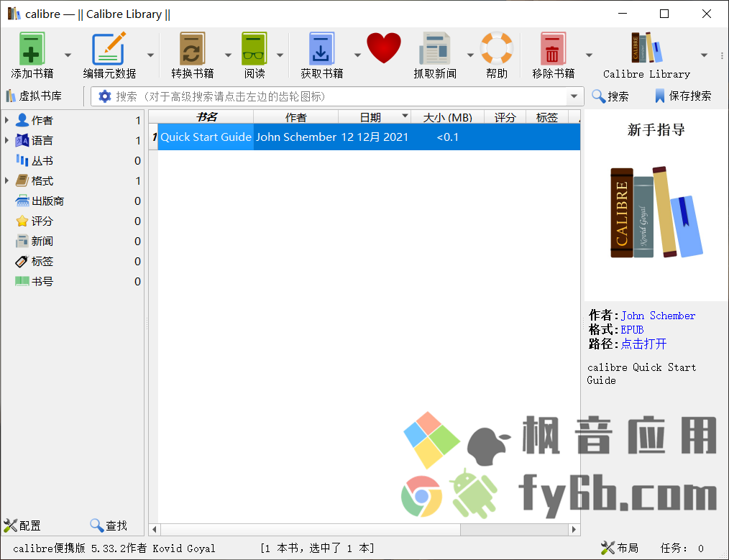Click author link John Schember in details

click(x=658, y=316)
